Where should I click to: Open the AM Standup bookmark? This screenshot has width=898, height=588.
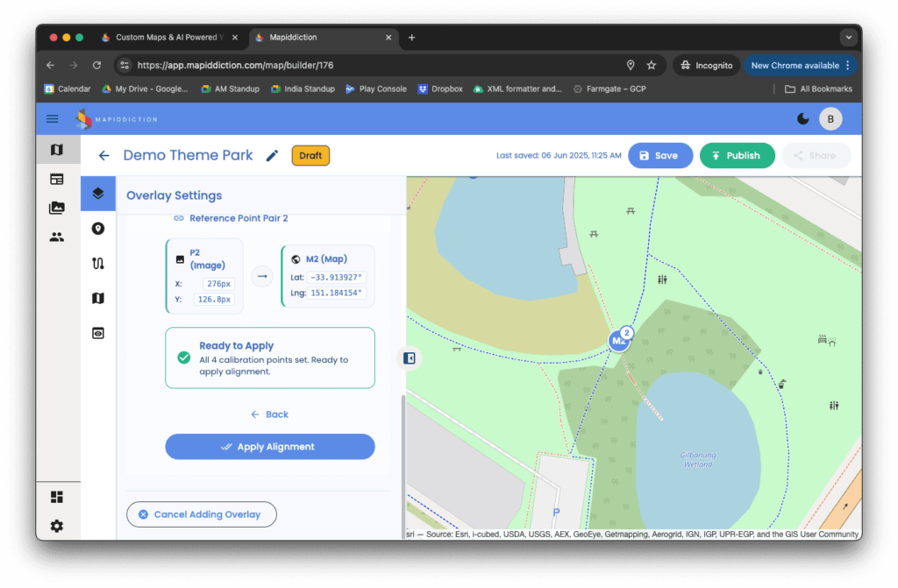click(x=231, y=89)
